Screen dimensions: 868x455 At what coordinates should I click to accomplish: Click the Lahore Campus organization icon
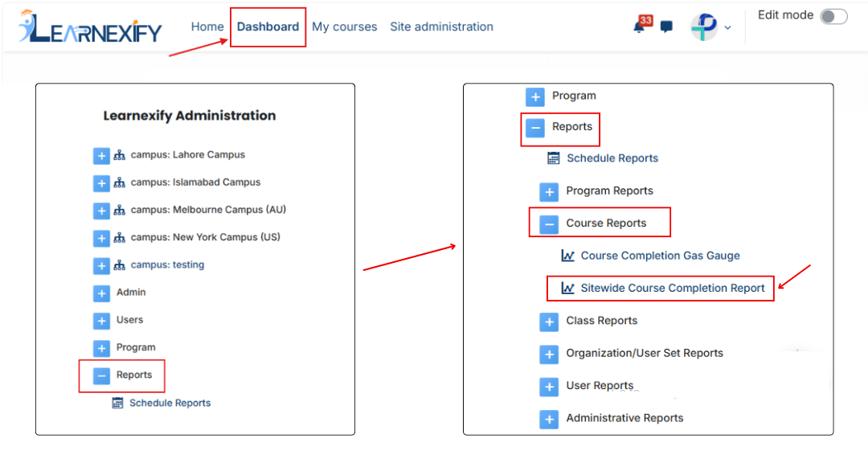pos(120,155)
